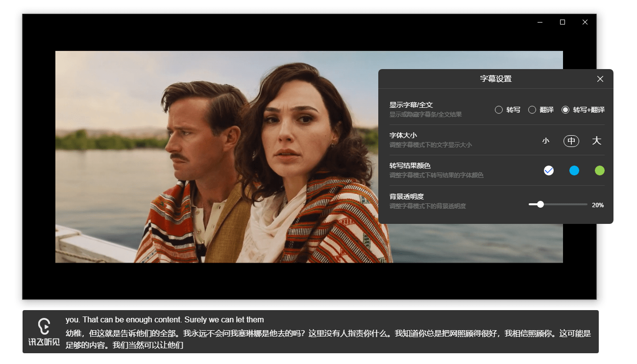
Task: Select the 转写 radio option
Action: [x=508, y=110]
